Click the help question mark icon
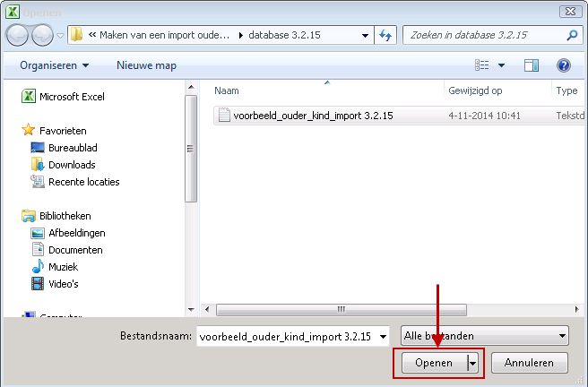Image resolution: width=588 pixels, height=387 pixels. tap(564, 65)
